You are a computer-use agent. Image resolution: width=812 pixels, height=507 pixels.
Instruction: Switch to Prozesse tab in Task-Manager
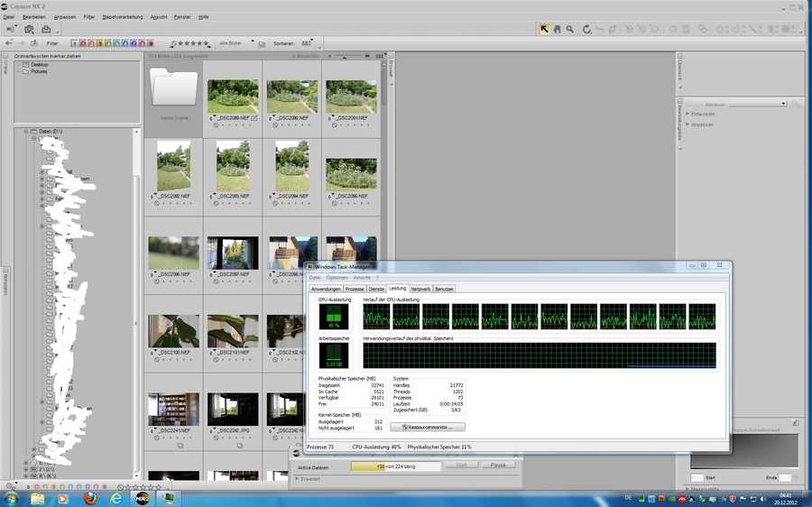tap(355, 289)
